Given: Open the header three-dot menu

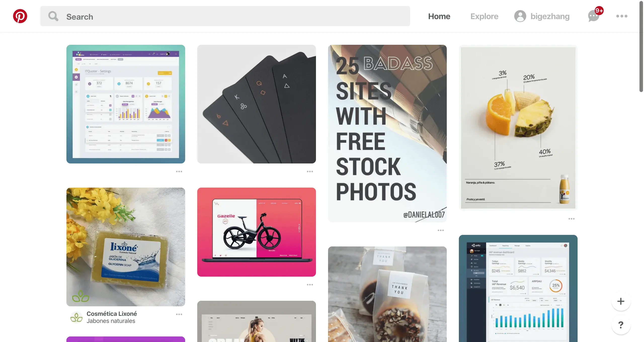Looking at the screenshot, I should (x=622, y=16).
